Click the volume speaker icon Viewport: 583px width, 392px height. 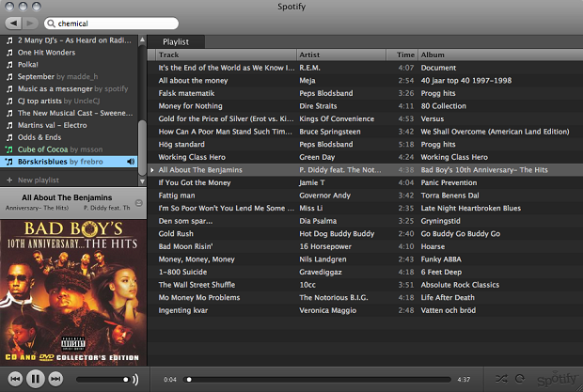click(135, 380)
